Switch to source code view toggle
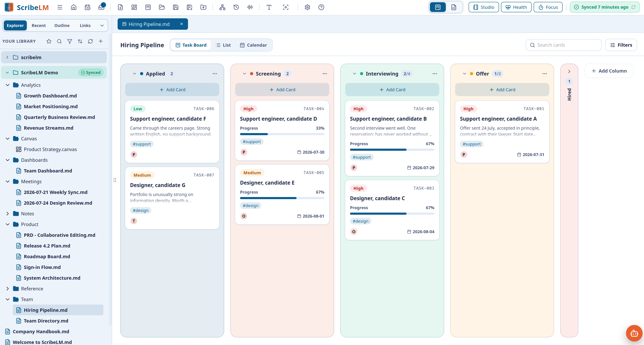Screen dimensions: 644x345 454,7
